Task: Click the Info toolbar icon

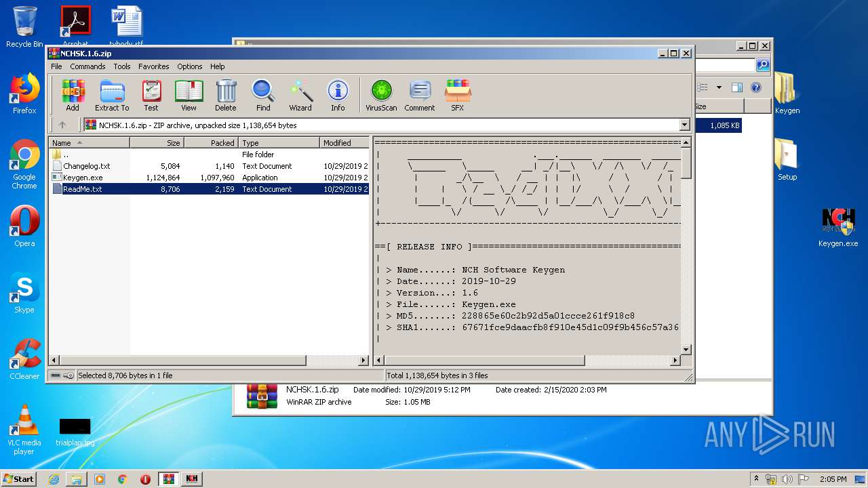Action: click(x=338, y=96)
